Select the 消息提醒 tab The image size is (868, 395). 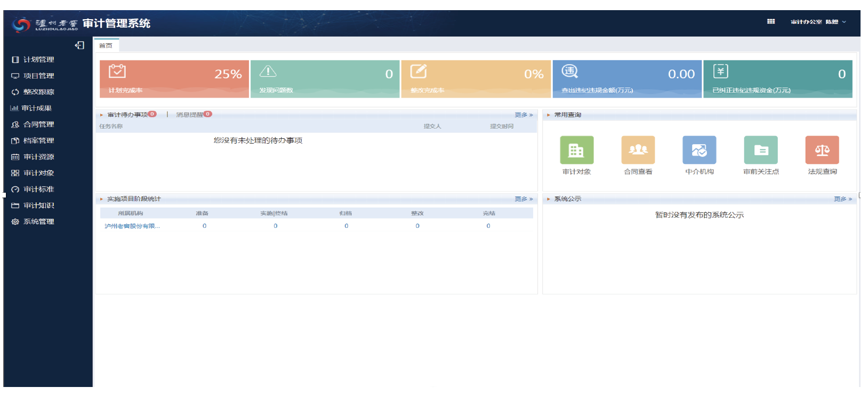click(189, 115)
